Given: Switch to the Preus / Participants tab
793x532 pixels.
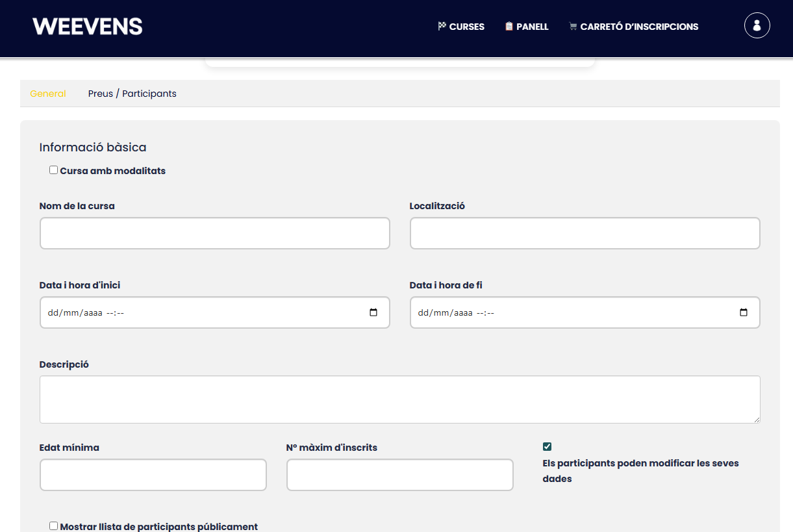Looking at the screenshot, I should pos(132,94).
